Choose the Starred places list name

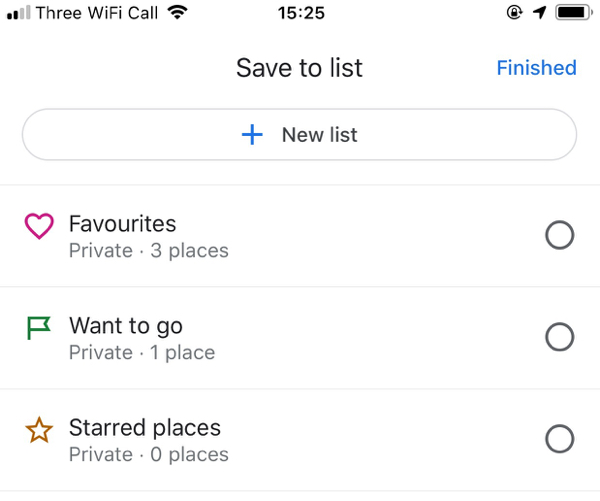click(145, 427)
